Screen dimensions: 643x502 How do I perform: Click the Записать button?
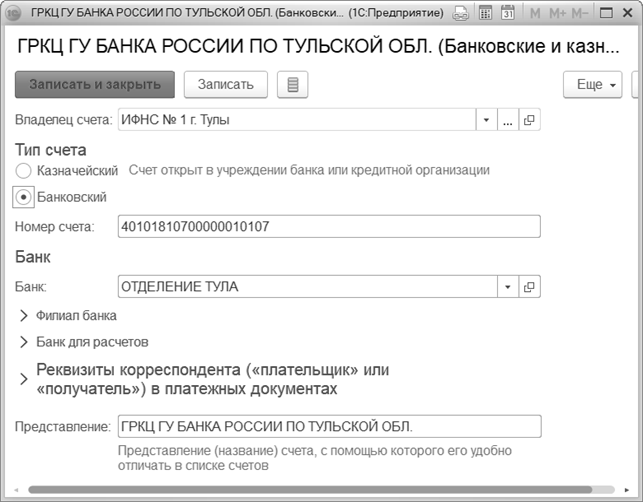(x=226, y=84)
